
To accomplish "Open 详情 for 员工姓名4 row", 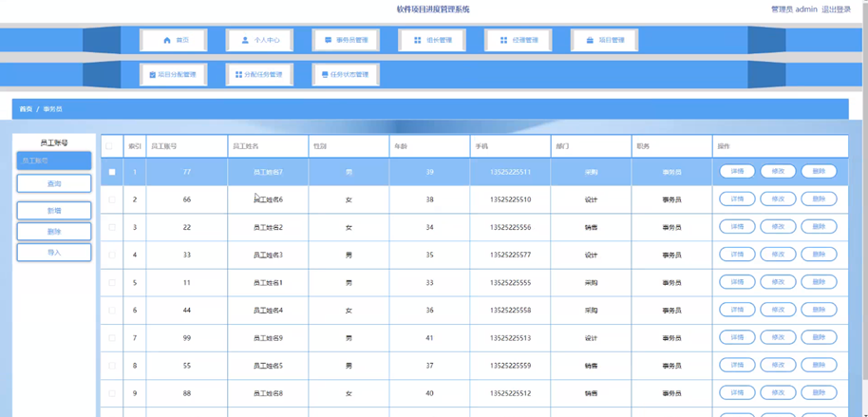I will pyautogui.click(x=737, y=310).
